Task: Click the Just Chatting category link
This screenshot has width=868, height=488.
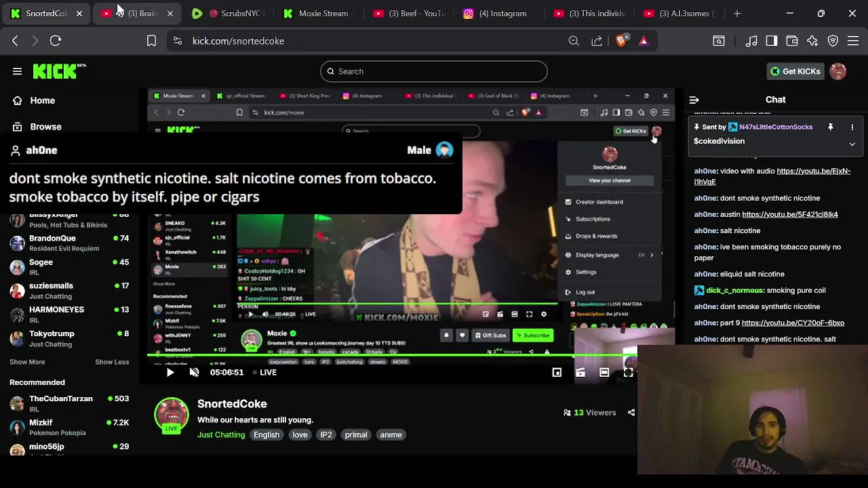Action: [221, 434]
